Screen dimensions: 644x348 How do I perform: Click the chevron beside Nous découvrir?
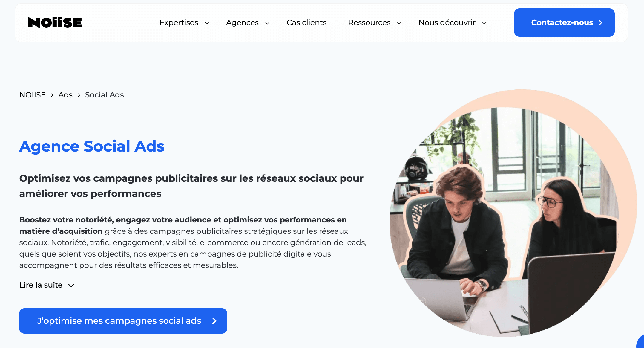[484, 23]
